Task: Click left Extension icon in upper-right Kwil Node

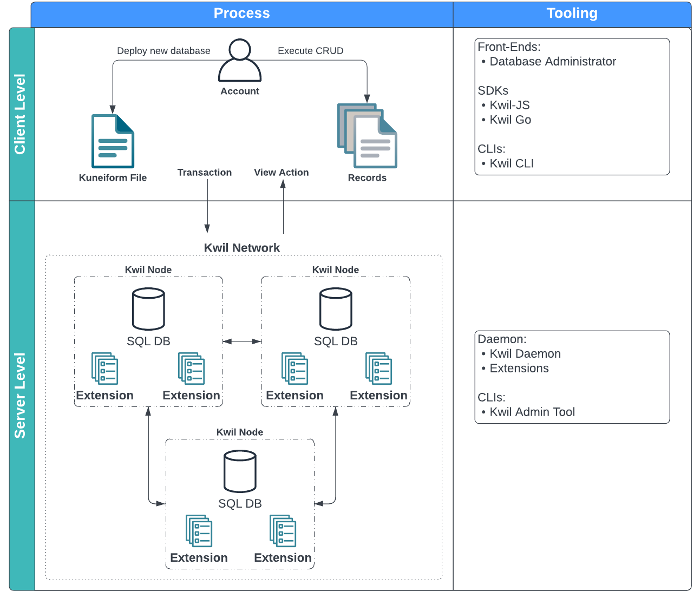Action: click(295, 369)
